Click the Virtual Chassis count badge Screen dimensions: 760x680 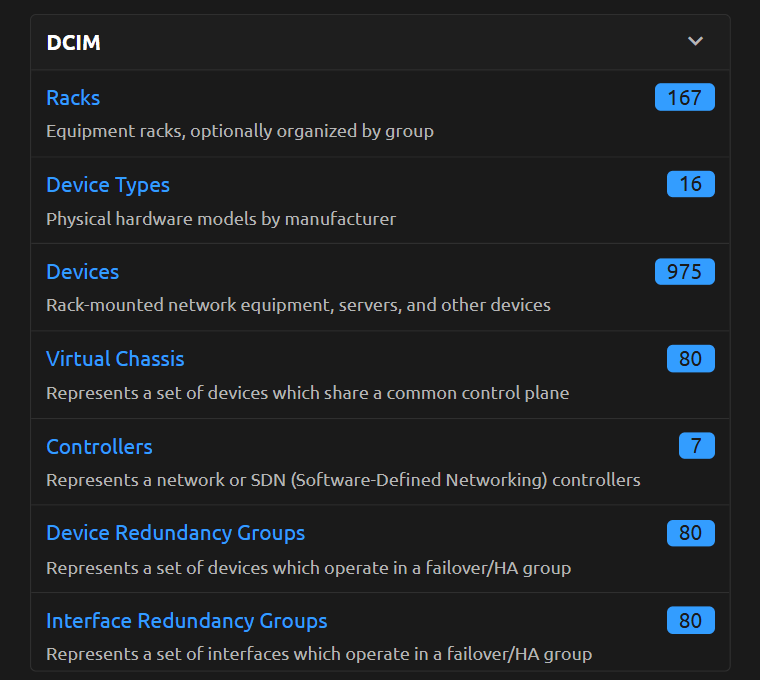[690, 359]
